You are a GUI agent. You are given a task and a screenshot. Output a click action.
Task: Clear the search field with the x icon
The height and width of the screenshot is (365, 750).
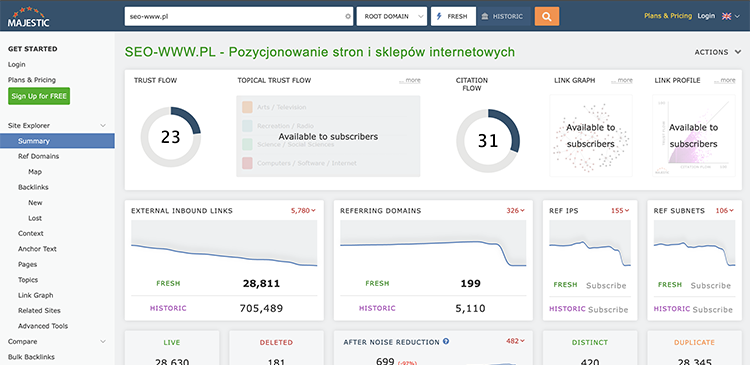tap(348, 16)
